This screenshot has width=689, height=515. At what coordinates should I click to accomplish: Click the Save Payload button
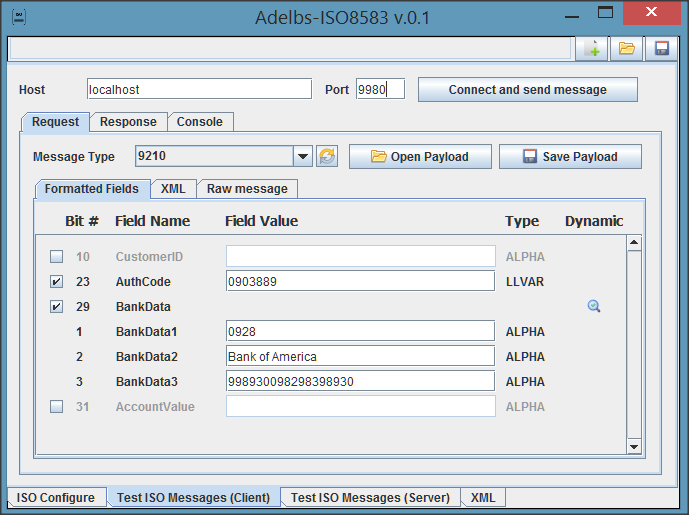pos(570,157)
